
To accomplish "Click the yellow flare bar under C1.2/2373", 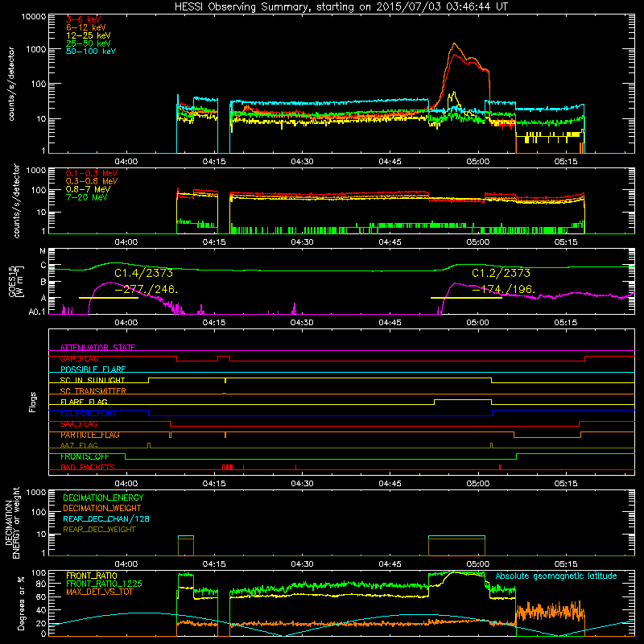I will (466, 298).
